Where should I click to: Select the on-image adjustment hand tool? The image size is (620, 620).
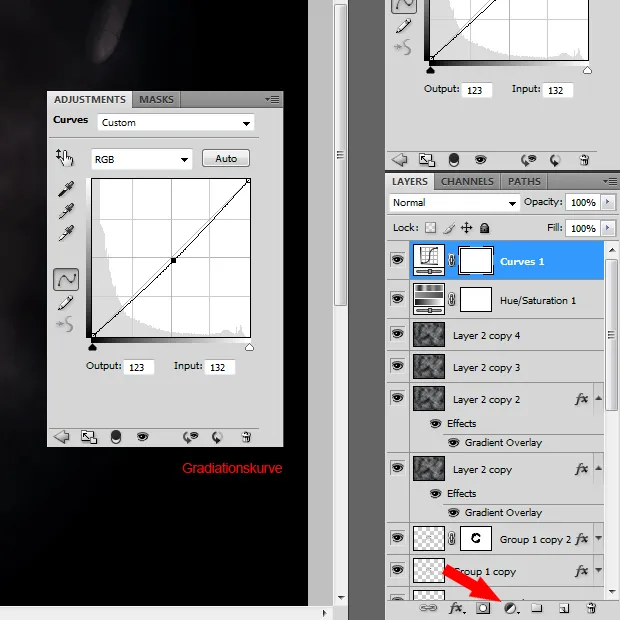(x=65, y=157)
